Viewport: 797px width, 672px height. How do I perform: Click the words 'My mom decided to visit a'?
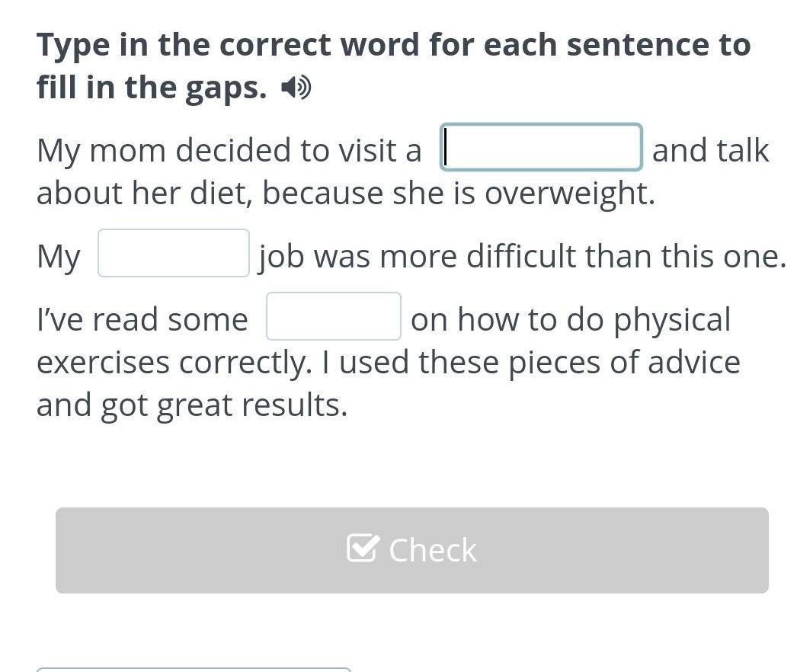tap(229, 151)
